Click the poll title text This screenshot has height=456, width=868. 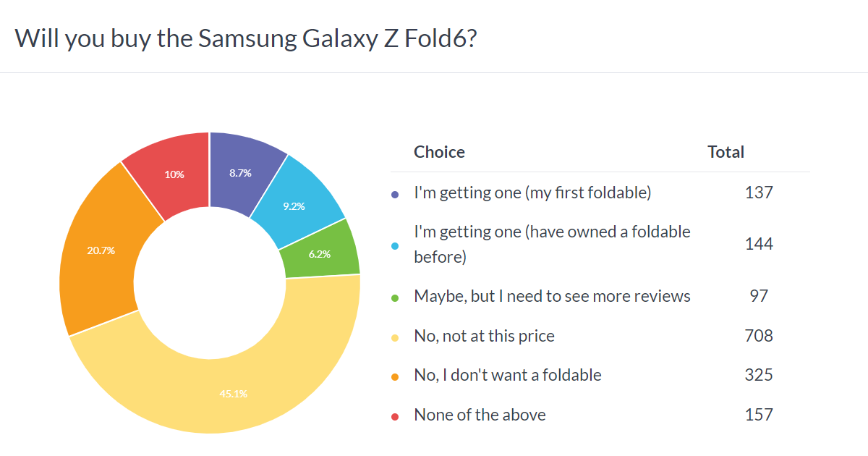click(x=245, y=38)
